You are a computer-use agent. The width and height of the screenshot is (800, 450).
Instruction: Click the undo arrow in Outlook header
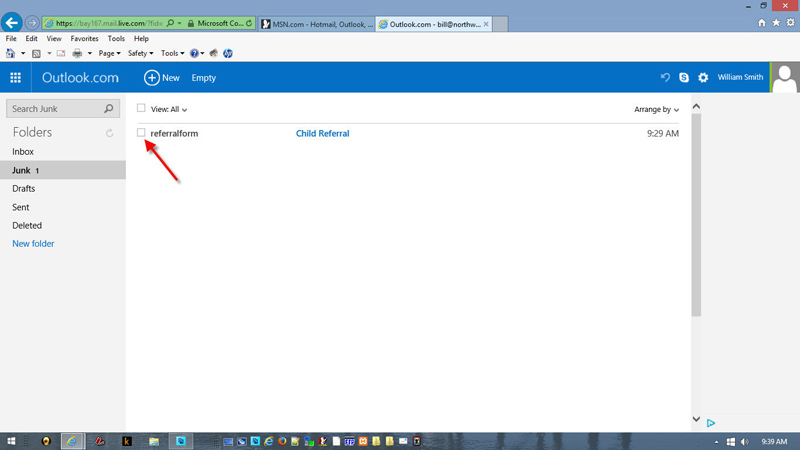point(665,77)
